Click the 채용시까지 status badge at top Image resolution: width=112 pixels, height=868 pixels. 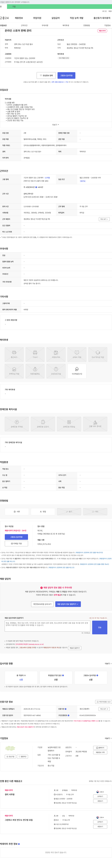pyautogui.click(x=102, y=31)
